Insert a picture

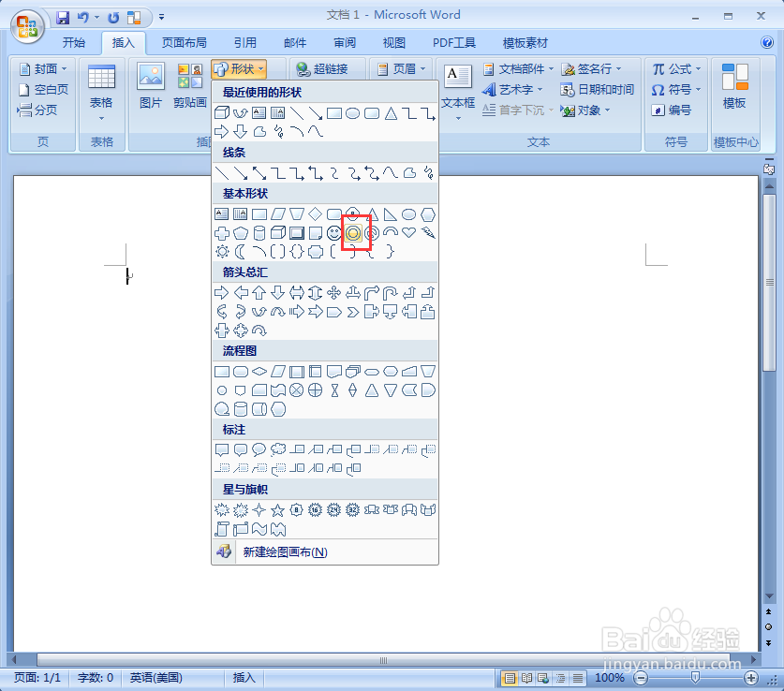pos(151,87)
